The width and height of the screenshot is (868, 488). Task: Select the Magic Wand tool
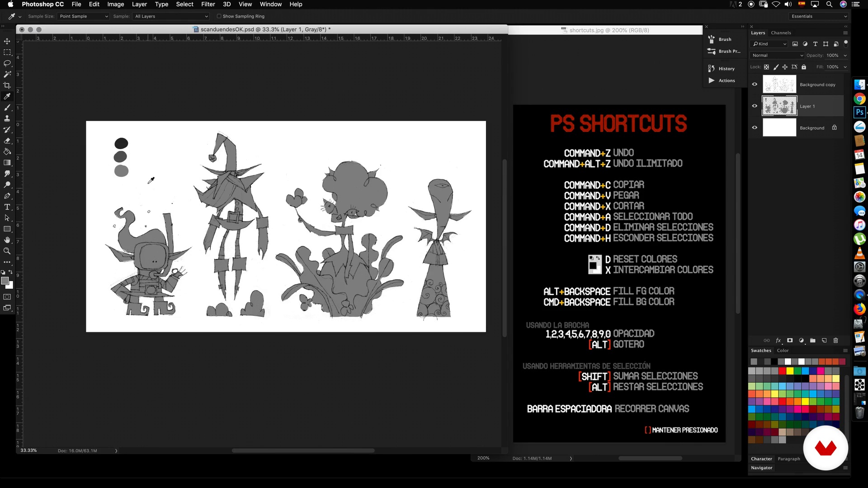click(7, 74)
